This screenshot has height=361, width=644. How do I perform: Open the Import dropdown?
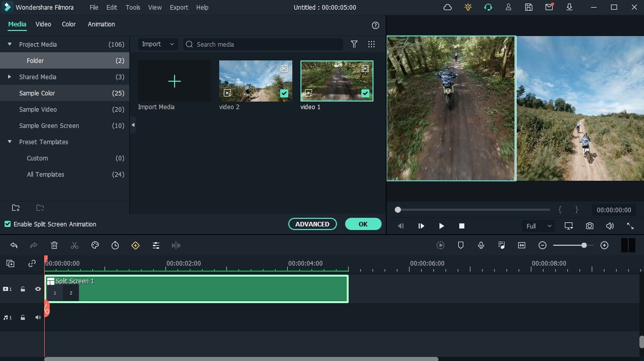click(158, 44)
